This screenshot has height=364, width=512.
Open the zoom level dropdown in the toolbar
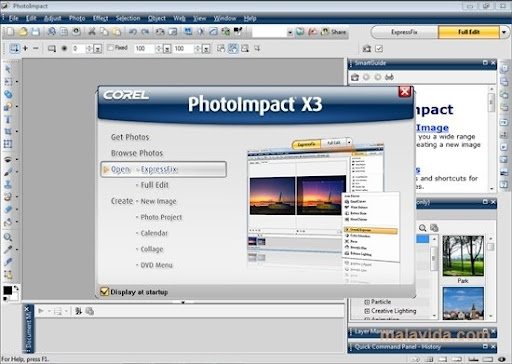tap(290, 32)
